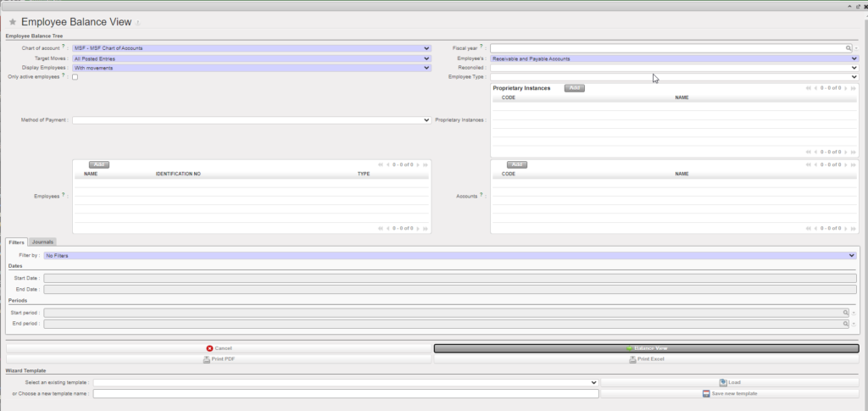Click the Print PDF button
The height and width of the screenshot is (411, 868).
click(x=219, y=359)
